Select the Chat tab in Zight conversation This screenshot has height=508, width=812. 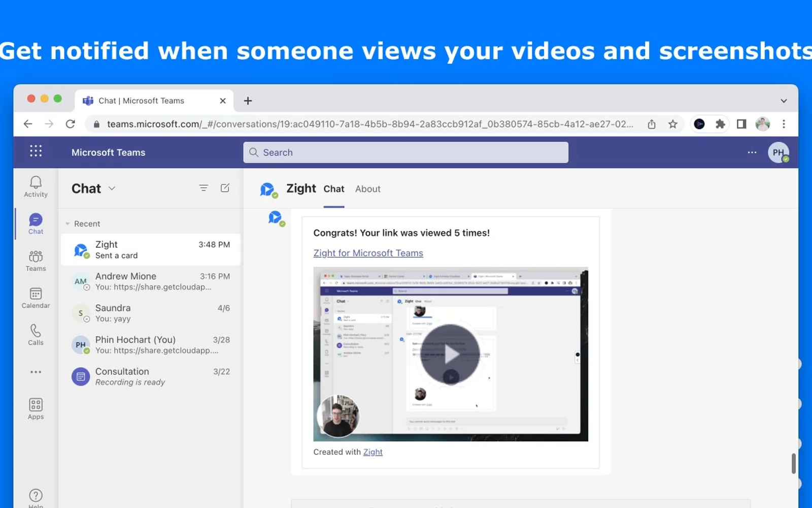click(x=334, y=189)
